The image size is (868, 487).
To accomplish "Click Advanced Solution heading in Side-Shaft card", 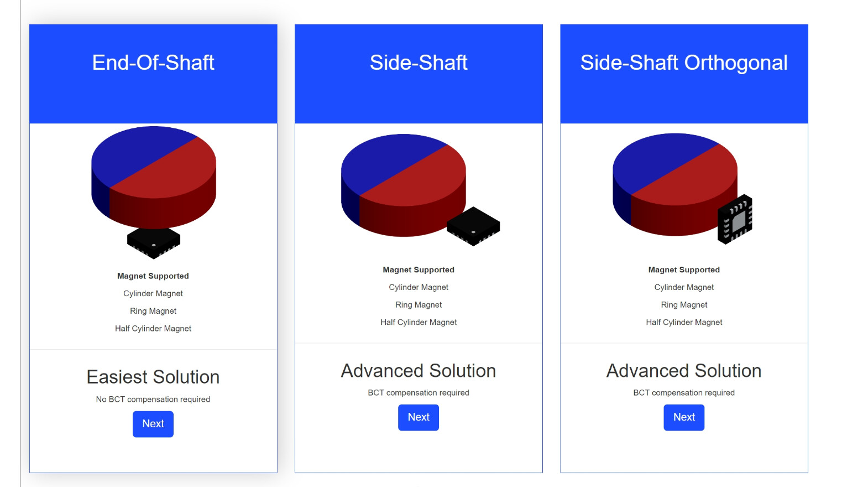I will pos(419,371).
